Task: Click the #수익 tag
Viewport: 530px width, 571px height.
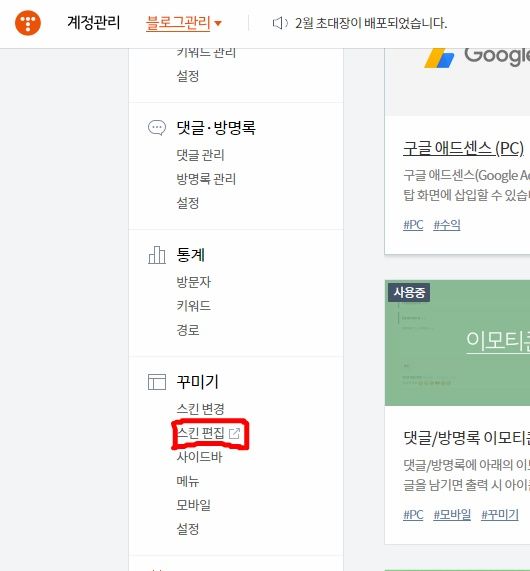Action: point(447,225)
